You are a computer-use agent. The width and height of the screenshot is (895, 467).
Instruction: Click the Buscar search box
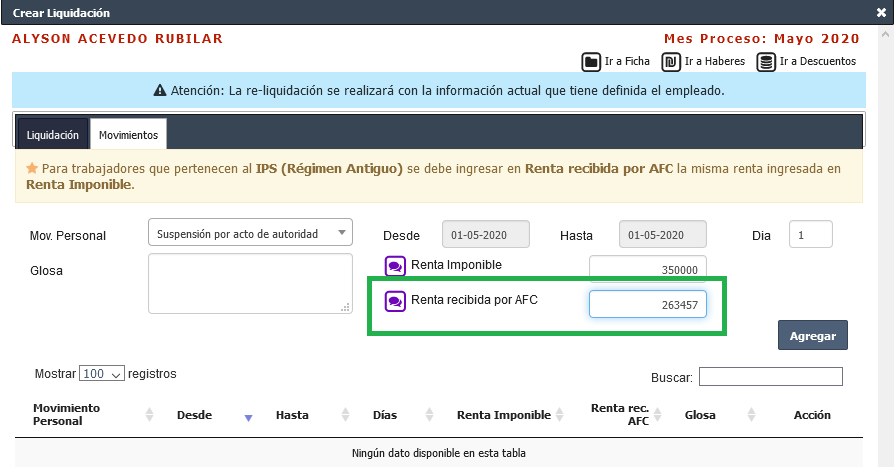click(x=770, y=377)
